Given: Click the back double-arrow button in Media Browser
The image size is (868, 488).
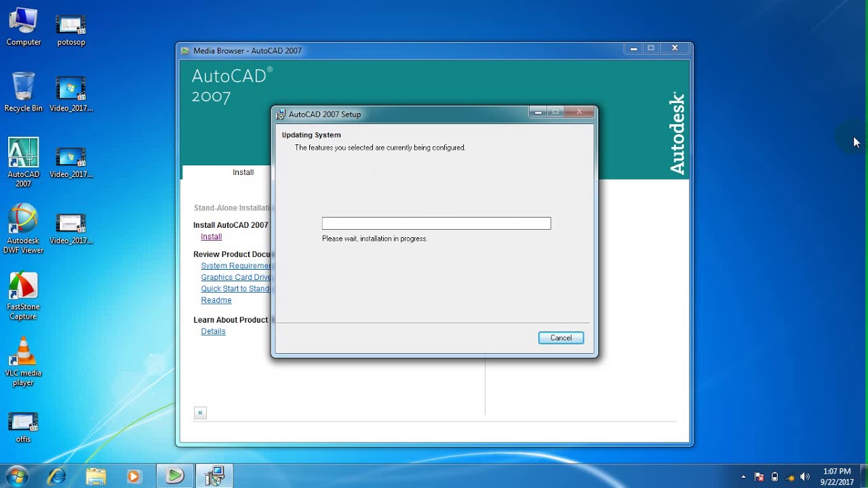Looking at the screenshot, I should point(200,413).
